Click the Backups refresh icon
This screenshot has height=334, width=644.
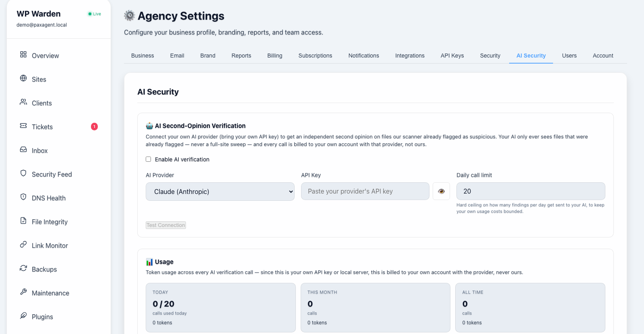tap(23, 268)
